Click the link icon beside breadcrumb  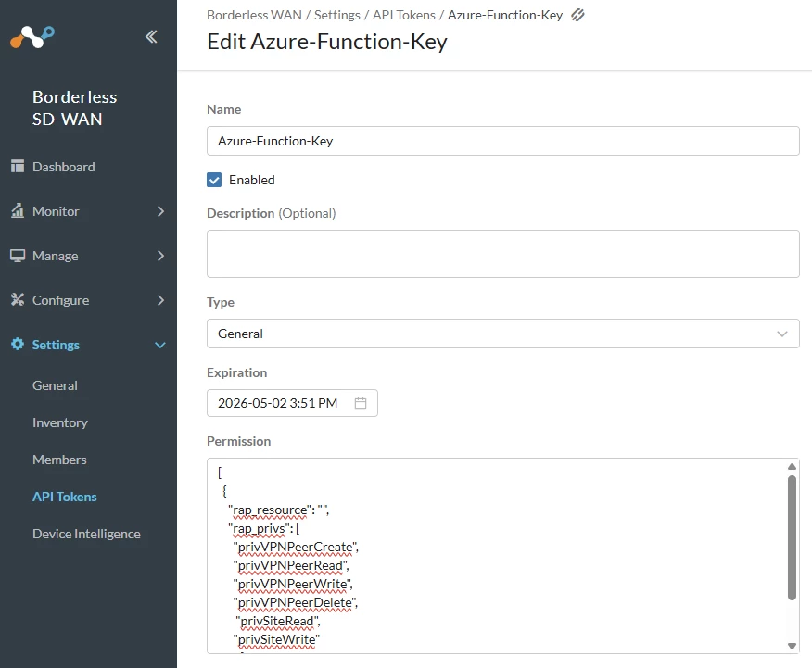pyautogui.click(x=578, y=15)
